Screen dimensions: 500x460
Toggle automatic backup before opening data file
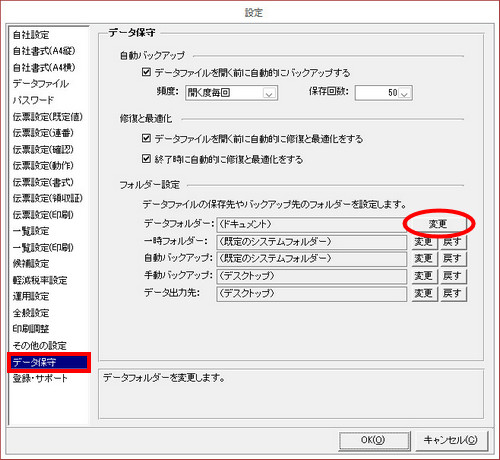(146, 72)
